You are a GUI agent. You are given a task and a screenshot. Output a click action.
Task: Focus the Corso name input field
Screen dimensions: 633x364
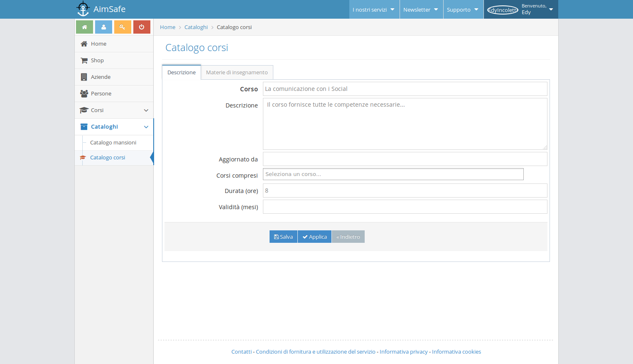tap(405, 89)
